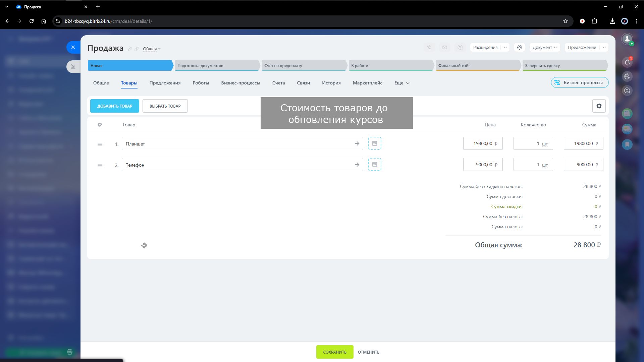Click the email envelope icon in header
Viewport: 644px width, 362px height.
click(x=444, y=47)
